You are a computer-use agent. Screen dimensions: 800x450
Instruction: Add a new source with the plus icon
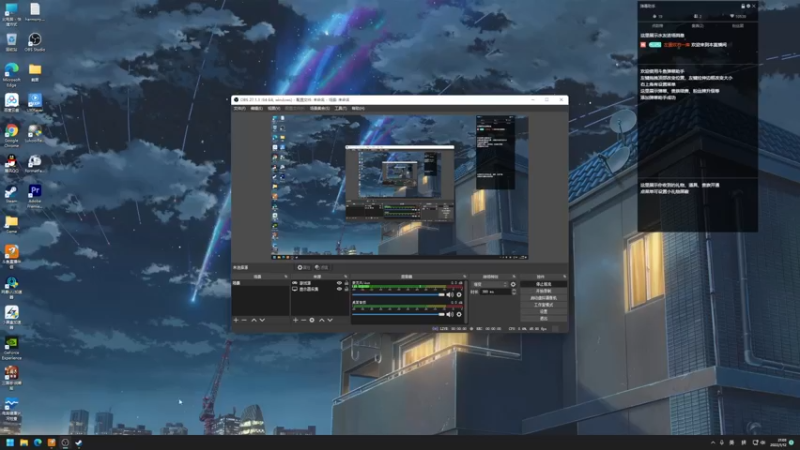[295, 320]
